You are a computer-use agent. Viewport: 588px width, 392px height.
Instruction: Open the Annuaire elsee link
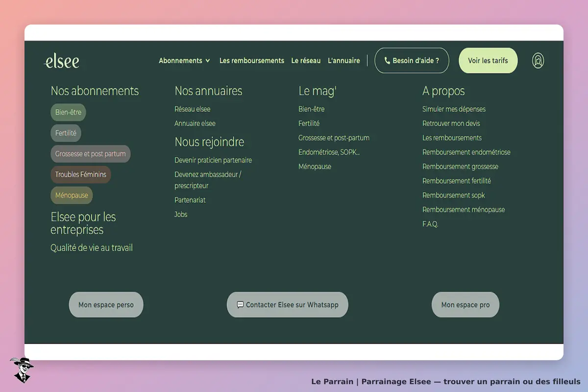(195, 123)
